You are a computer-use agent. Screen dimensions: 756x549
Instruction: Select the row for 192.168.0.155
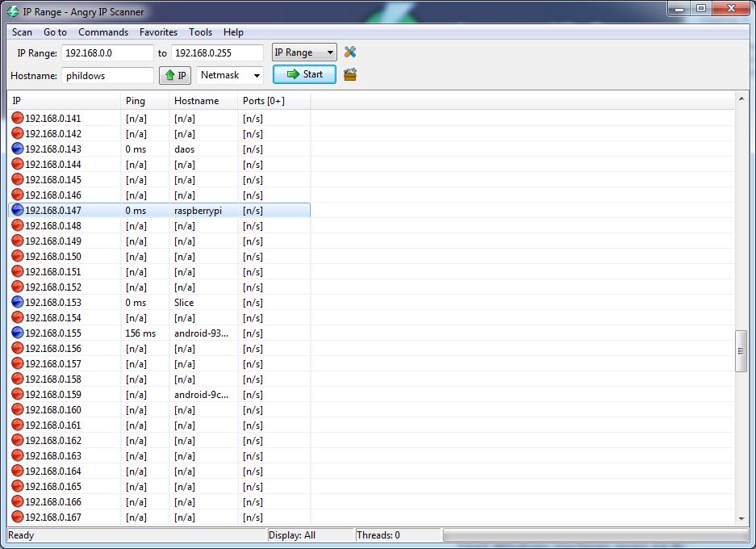pyautogui.click(x=121, y=333)
